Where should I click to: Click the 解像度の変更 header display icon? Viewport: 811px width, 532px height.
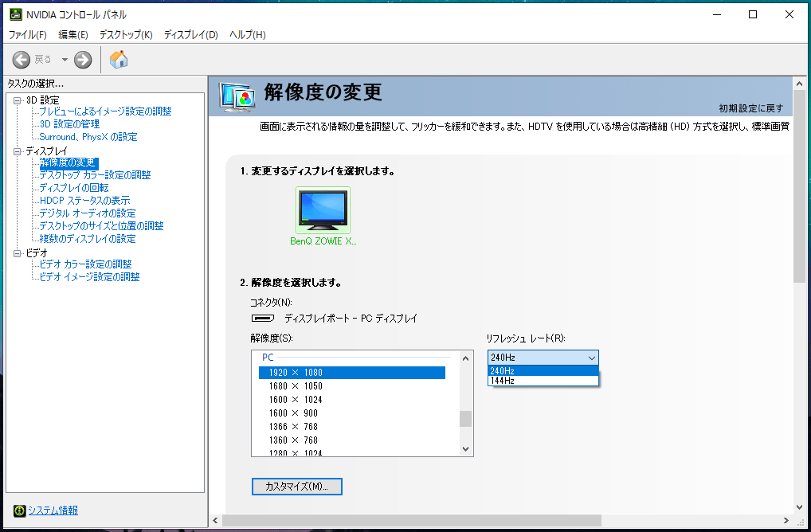pos(237,96)
